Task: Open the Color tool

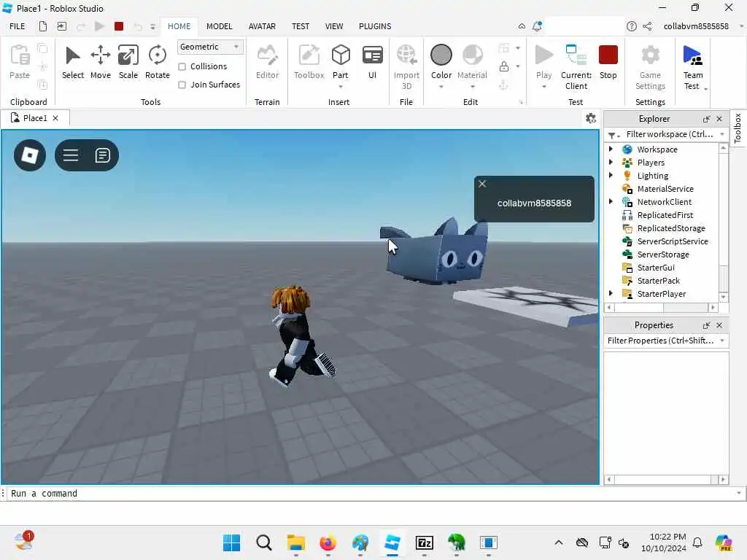Action: point(441,61)
